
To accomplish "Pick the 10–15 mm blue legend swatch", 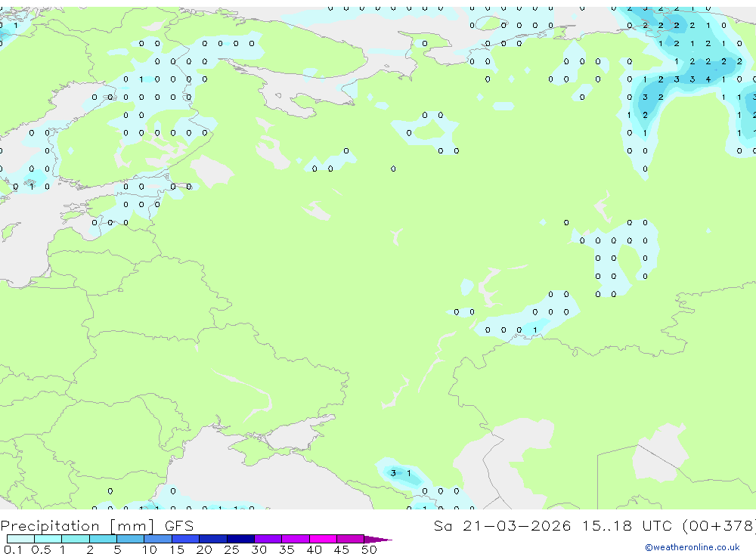I will pyautogui.click(x=158, y=539).
